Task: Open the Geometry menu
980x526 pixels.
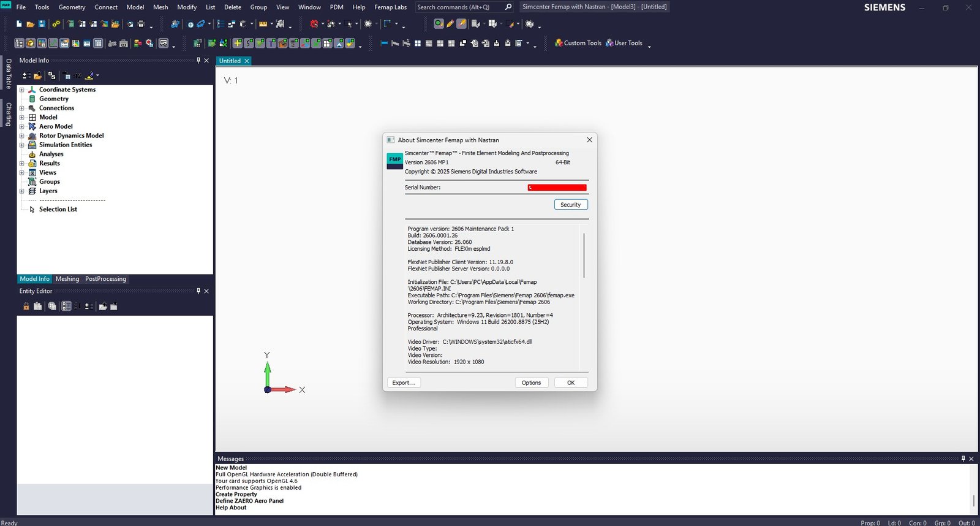Action: [72, 7]
